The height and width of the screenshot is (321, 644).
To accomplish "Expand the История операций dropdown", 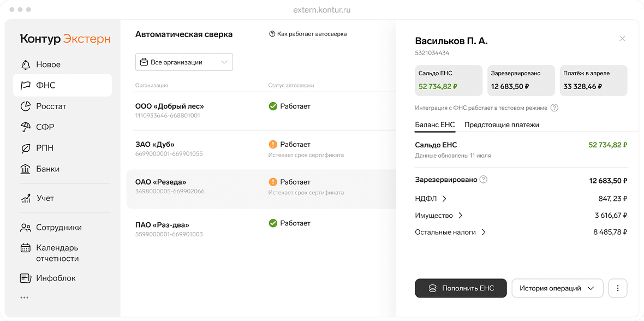I will (x=557, y=288).
